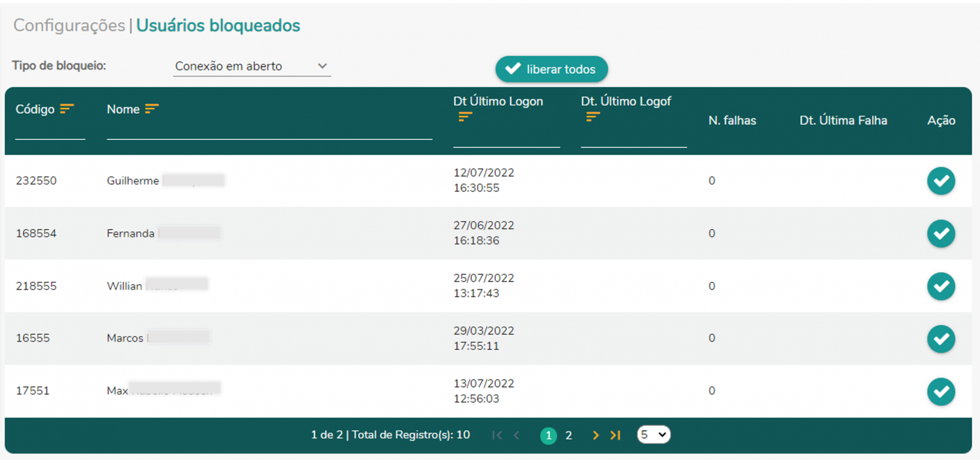Screen dimensions: 980x460
Task: Go to the first page arrow
Action: coord(497,435)
